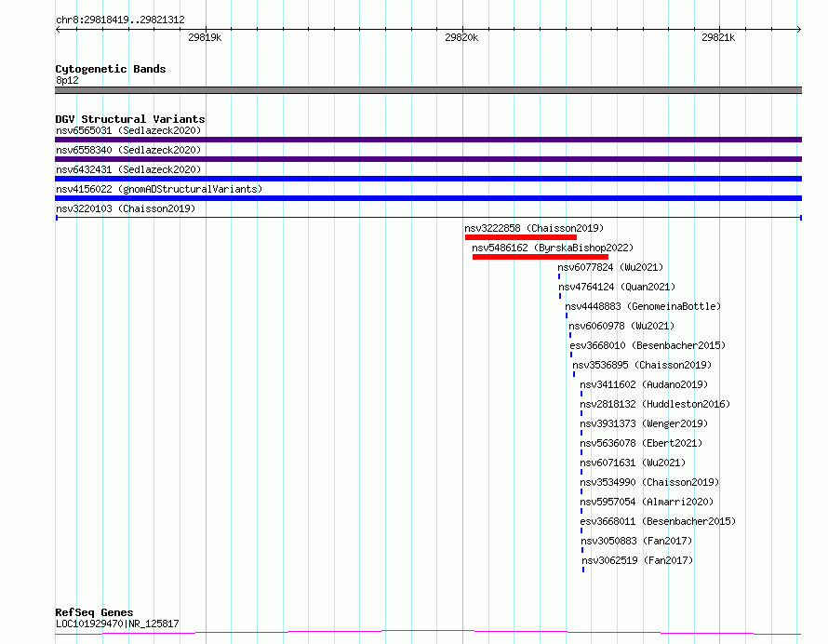Click nsv5957054 (Almarri2020) label
828x644 pixels.
coord(647,502)
